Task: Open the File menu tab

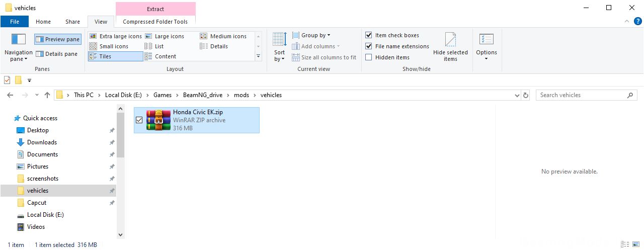Action: coord(15,22)
